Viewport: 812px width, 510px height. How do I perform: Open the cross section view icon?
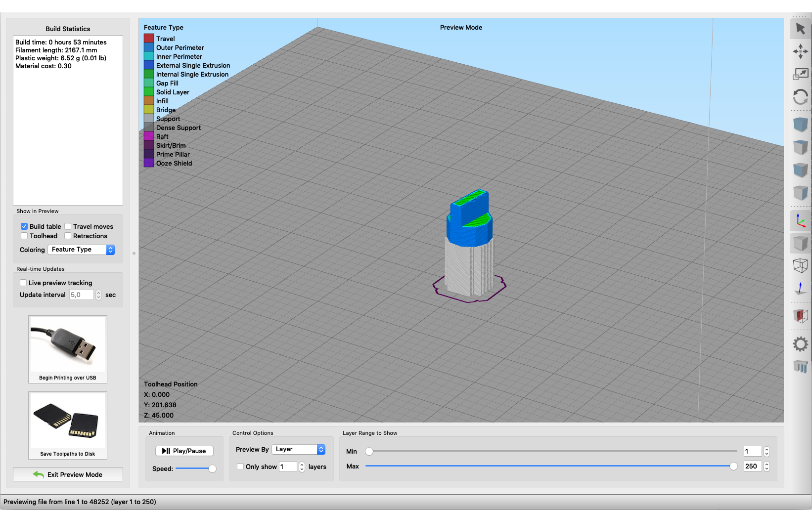pyautogui.click(x=800, y=315)
